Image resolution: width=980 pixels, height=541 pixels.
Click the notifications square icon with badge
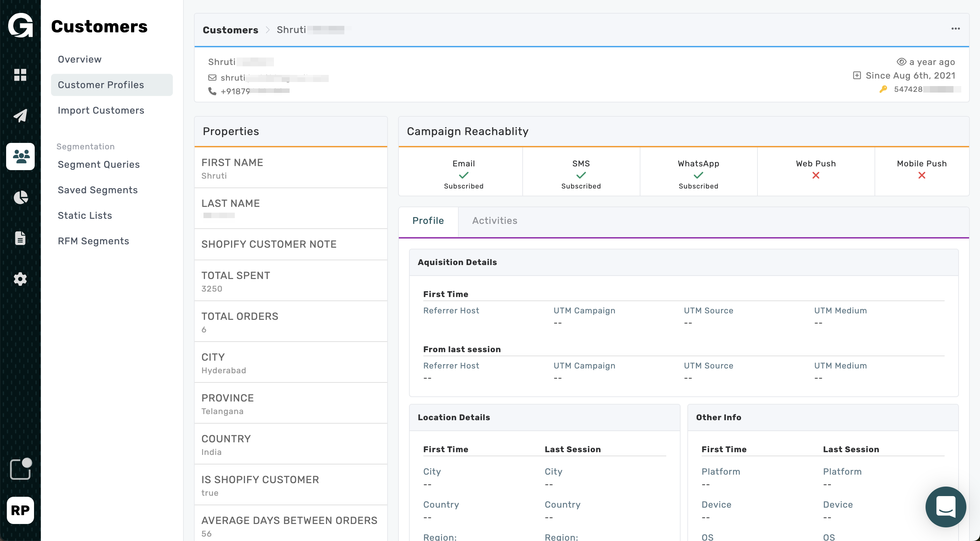pyautogui.click(x=20, y=470)
